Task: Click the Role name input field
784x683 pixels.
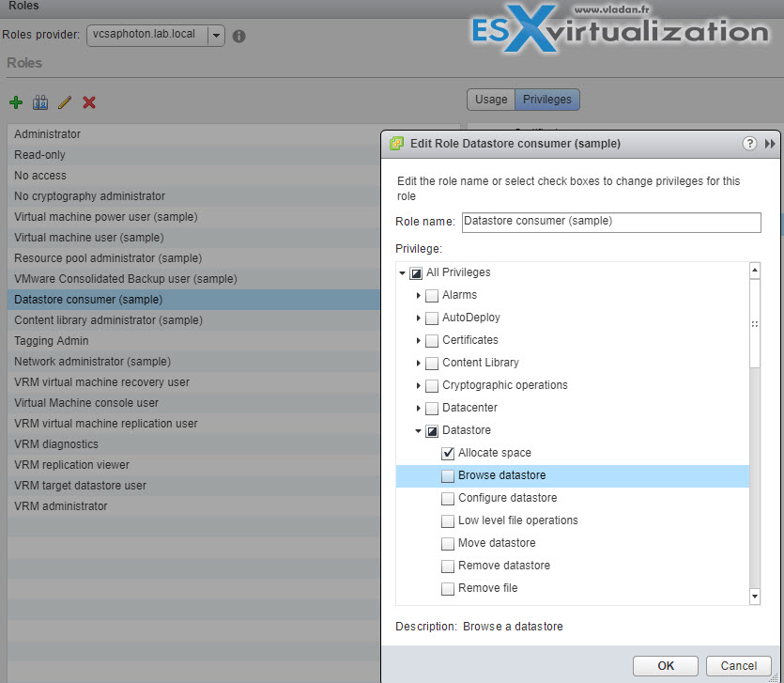Action: click(611, 222)
